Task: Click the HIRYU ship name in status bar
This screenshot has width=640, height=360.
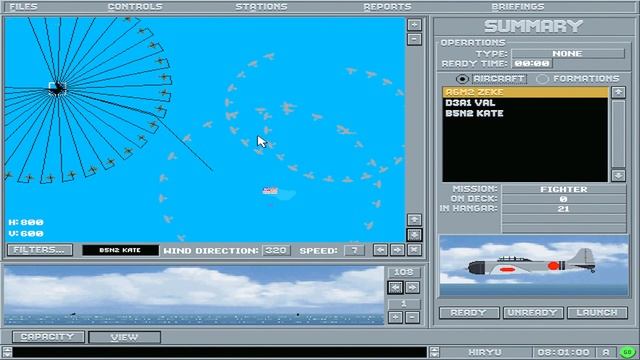Action: click(x=485, y=352)
